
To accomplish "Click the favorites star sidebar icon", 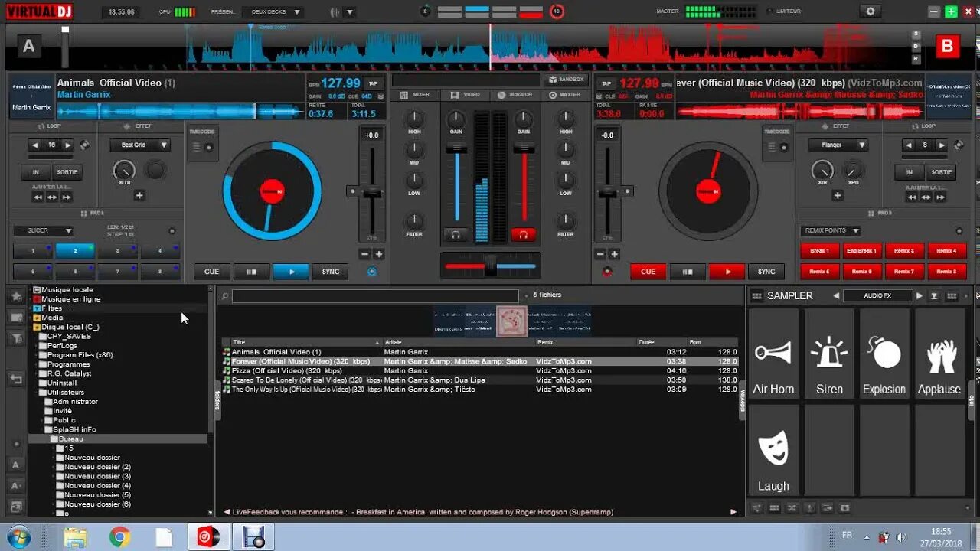I will tap(16, 295).
